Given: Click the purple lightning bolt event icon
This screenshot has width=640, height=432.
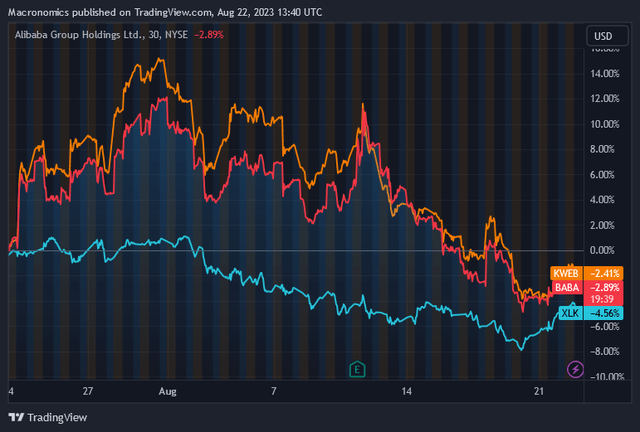Looking at the screenshot, I should (575, 369).
